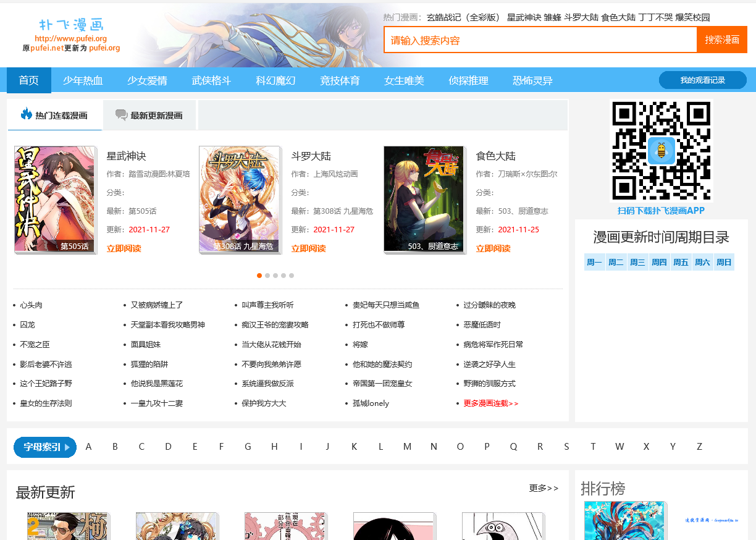Go to 武侠格斗 category
Screen dimensions: 756x540
[211, 80]
